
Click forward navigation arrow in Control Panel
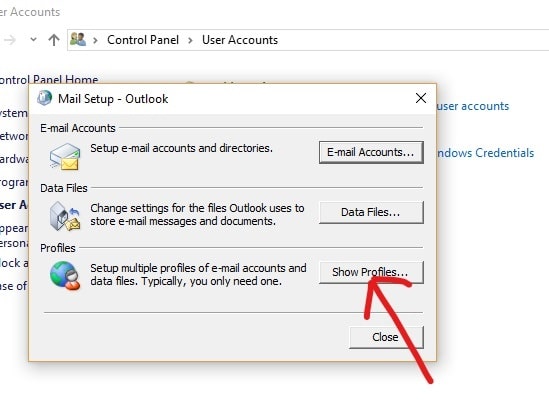(9, 40)
